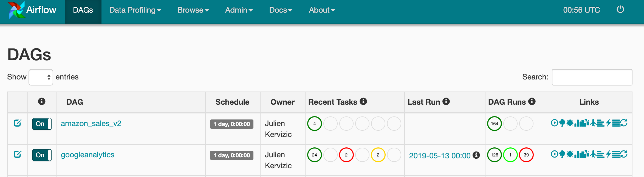Sort by the Schedule column header
Image resolution: width=644 pixels, height=177 pixels.
pos(233,102)
